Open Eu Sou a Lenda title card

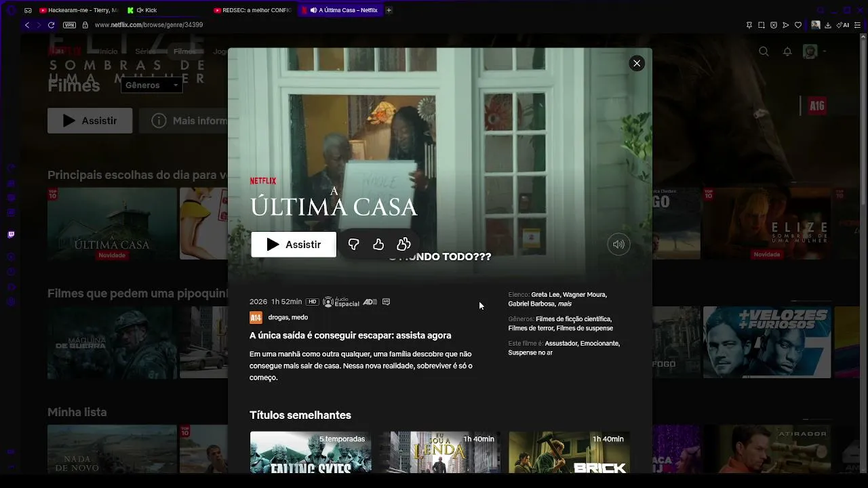(440, 452)
